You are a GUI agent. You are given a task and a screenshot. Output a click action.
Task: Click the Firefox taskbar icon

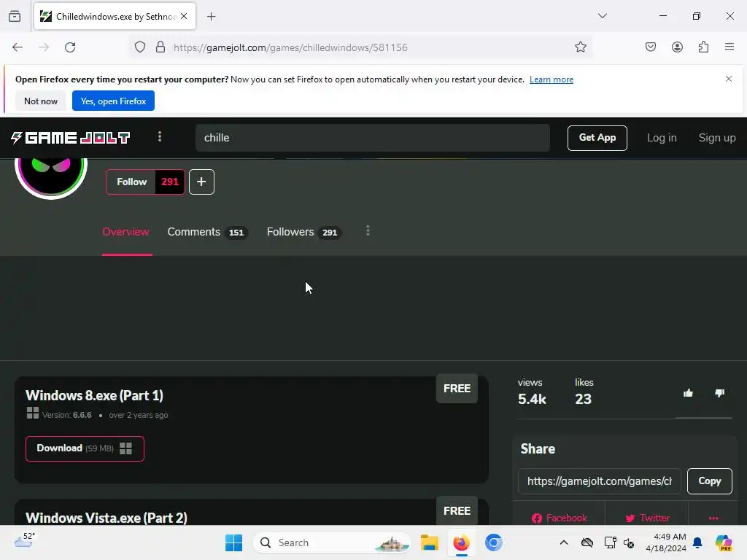[461, 542]
